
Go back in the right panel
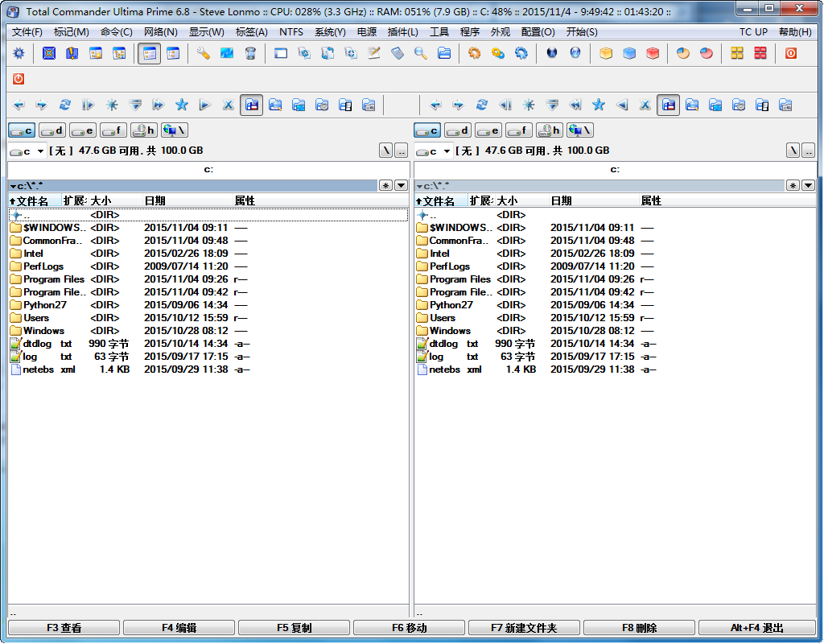pyautogui.click(x=435, y=105)
